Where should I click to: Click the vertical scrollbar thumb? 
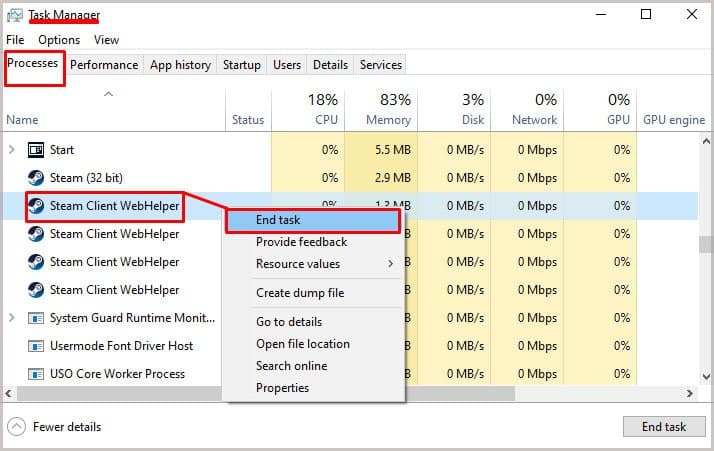(706, 244)
